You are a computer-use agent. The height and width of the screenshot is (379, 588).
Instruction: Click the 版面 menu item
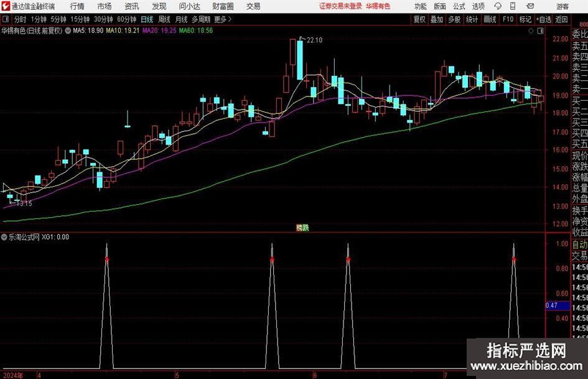pyautogui.click(x=439, y=6)
